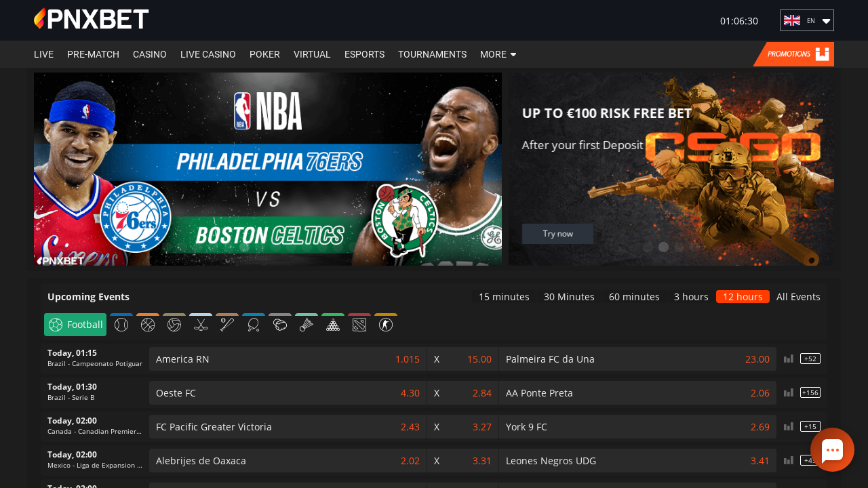
Task: Open the ESPORTS section
Action: click(364, 54)
